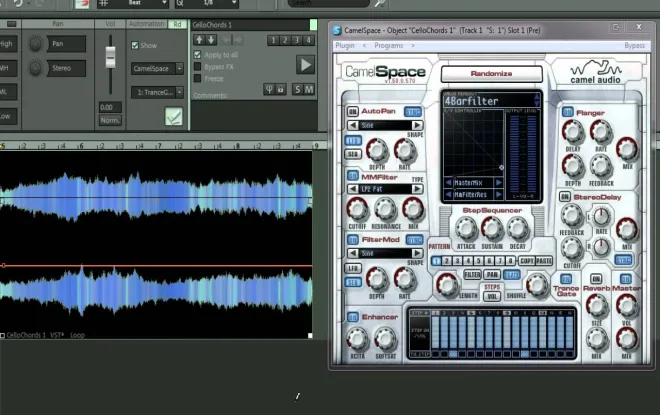
Task: Click the step sequencer Filter button
Action: pos(472,275)
